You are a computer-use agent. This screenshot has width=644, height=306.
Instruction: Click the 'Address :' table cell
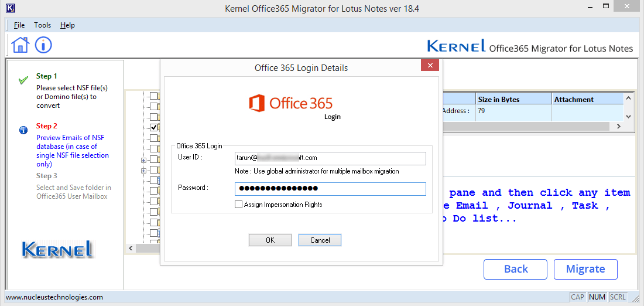click(x=459, y=113)
